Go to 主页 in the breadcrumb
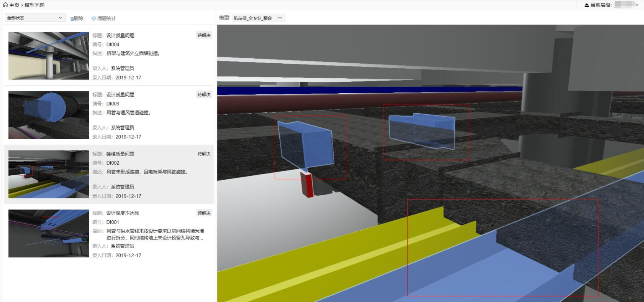Image resolution: width=644 pixels, height=302 pixels. coord(14,5)
